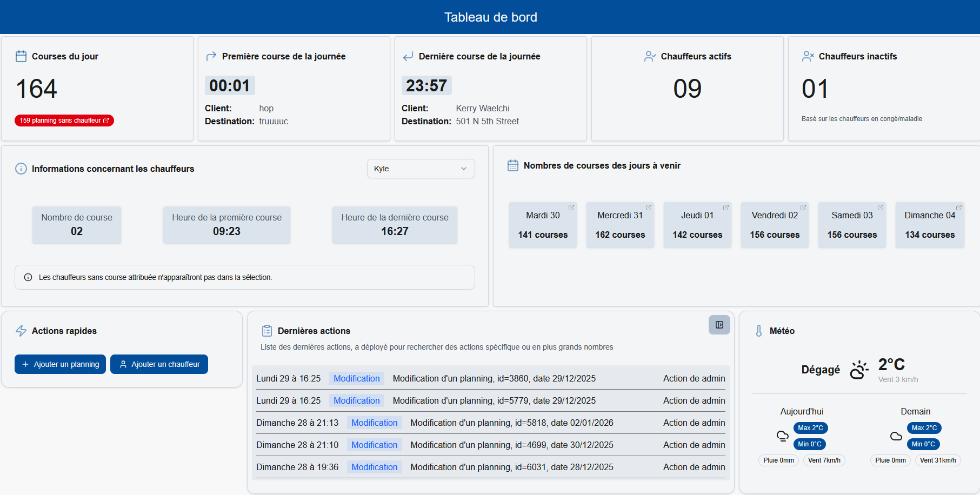Open the external link on Dimanche 04 card
Viewport: 980px width, 495px height.
[958, 207]
